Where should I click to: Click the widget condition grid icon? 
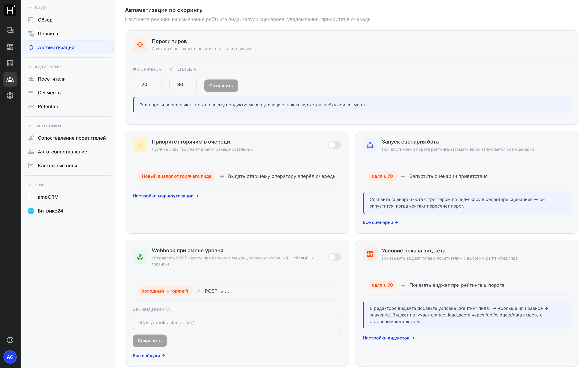coord(370,254)
